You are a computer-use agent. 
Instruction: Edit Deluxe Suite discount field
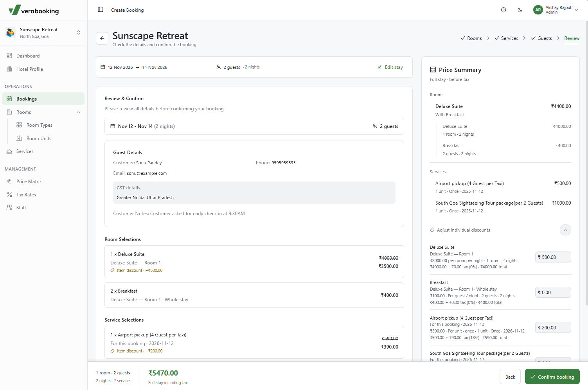553,257
